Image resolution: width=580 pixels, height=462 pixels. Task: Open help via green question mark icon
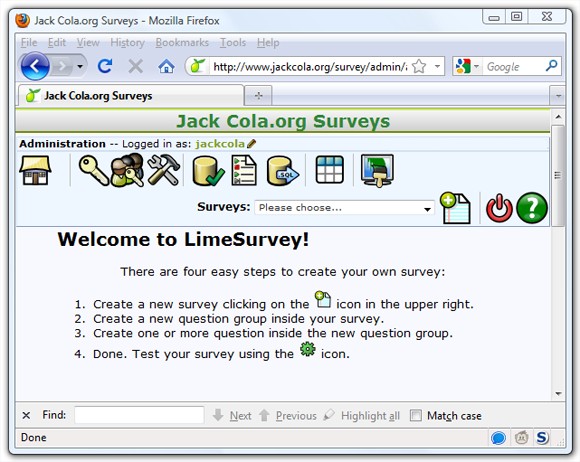[532, 208]
